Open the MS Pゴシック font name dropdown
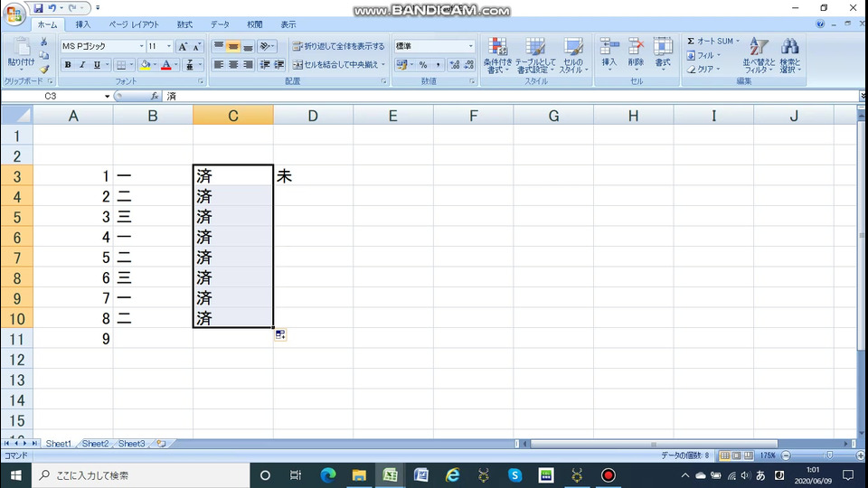Image resolution: width=868 pixels, height=488 pixels. tap(141, 46)
